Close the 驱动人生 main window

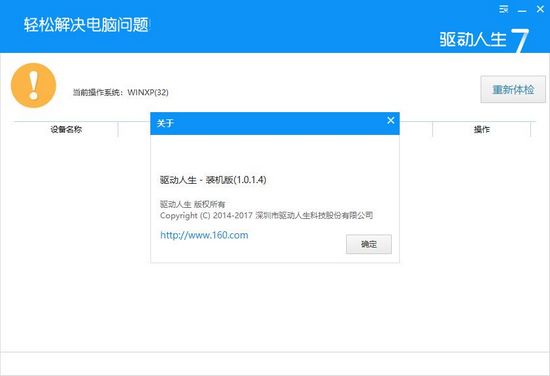[541, 9]
